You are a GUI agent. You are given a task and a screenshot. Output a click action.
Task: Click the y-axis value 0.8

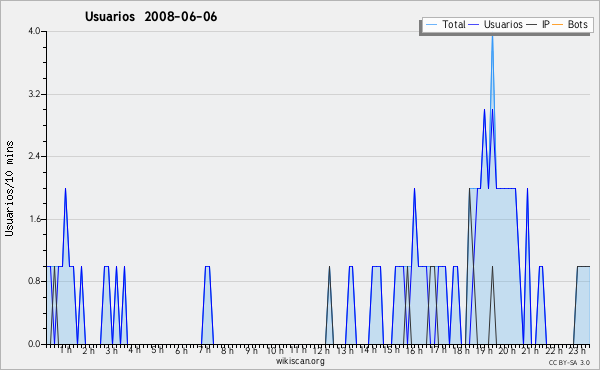(x=34, y=281)
